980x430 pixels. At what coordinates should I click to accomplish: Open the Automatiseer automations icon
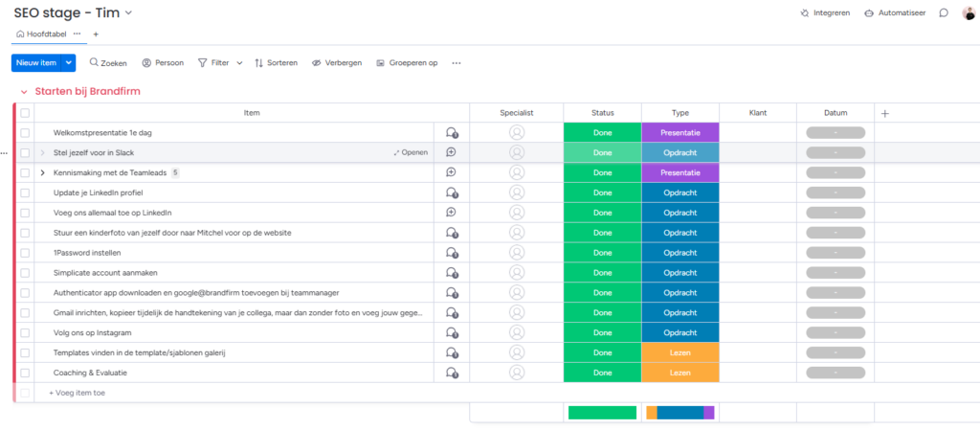click(869, 13)
